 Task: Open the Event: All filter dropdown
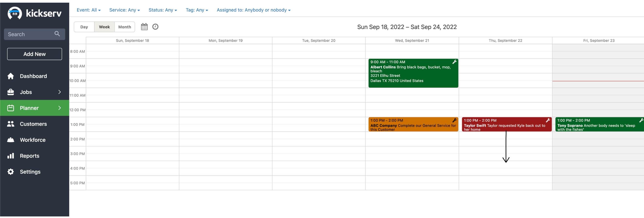89,10
